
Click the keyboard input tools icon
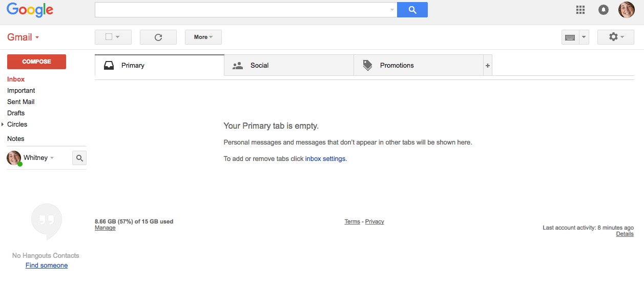570,37
